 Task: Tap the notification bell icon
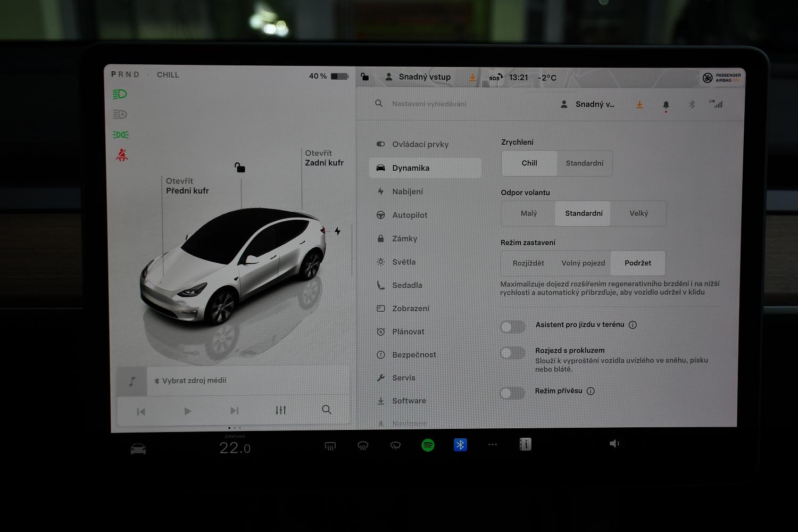(666, 105)
